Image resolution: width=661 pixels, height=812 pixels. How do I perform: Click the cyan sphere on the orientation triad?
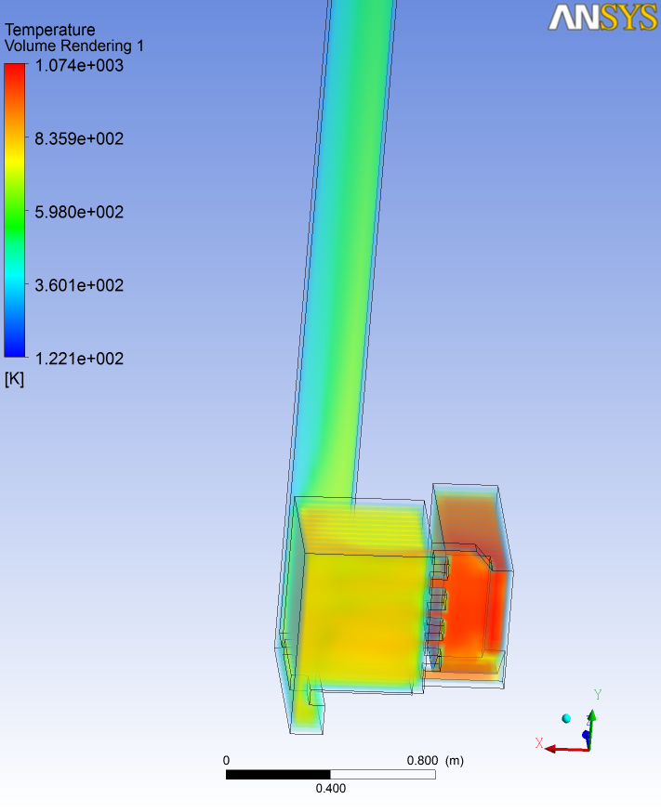pos(566,718)
